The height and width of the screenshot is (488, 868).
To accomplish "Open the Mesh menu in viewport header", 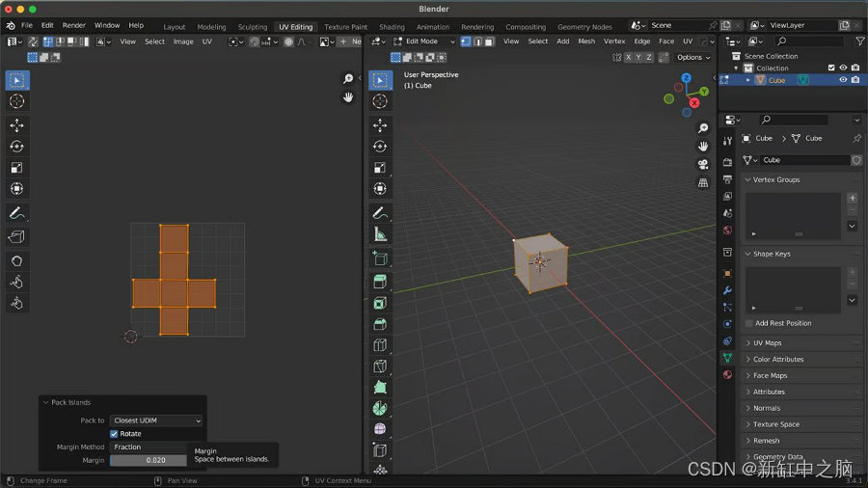I will pos(586,41).
